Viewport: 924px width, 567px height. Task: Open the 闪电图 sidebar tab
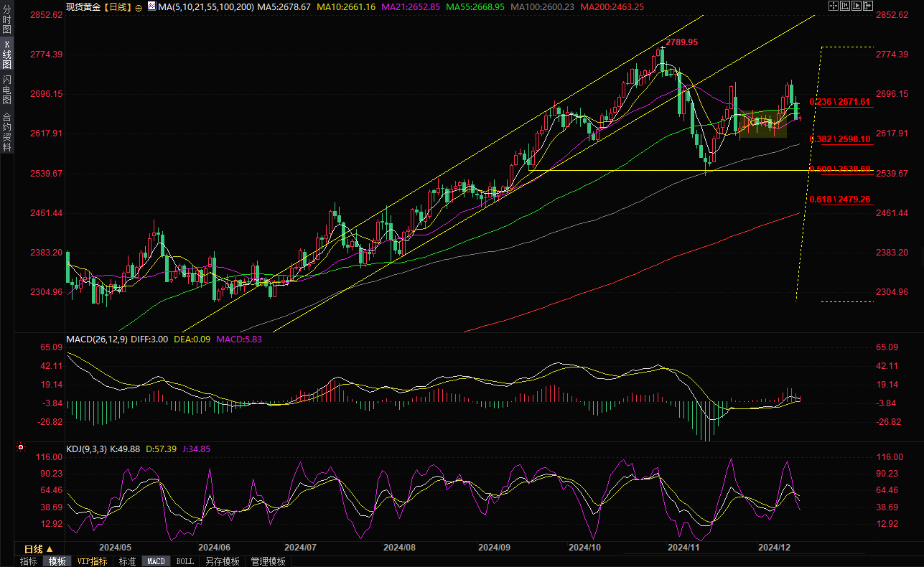point(6,89)
